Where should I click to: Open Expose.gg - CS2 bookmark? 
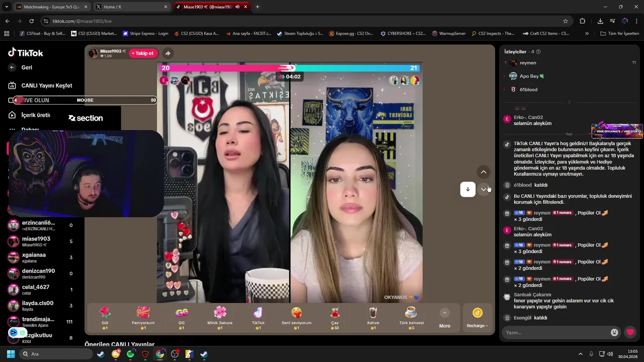pyautogui.click(x=351, y=34)
